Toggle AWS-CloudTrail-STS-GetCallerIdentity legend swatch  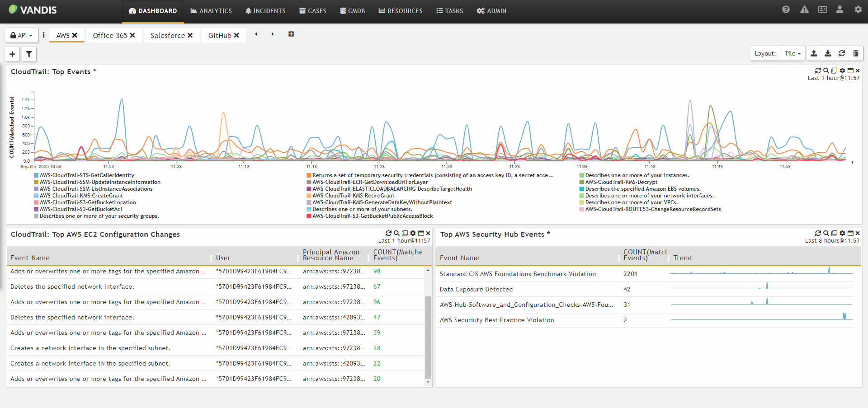click(36, 175)
